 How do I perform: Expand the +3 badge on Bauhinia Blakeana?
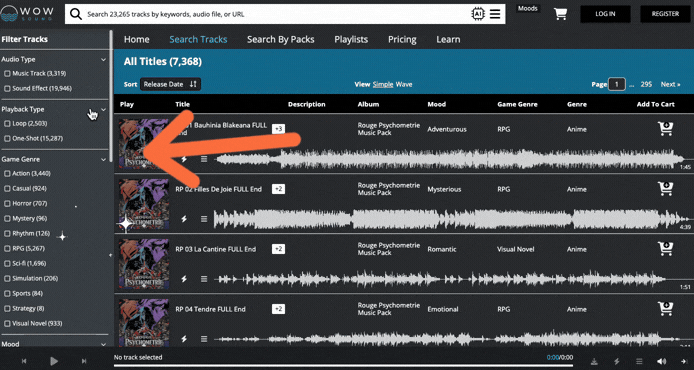278,129
